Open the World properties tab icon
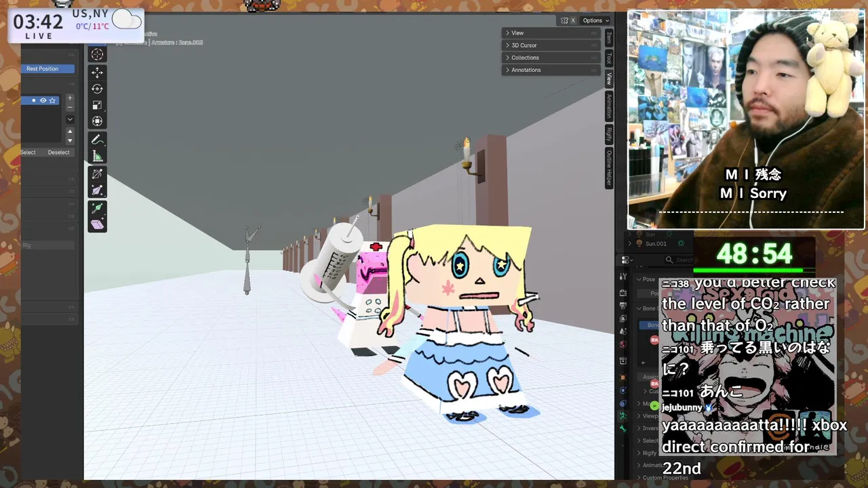 (x=623, y=344)
